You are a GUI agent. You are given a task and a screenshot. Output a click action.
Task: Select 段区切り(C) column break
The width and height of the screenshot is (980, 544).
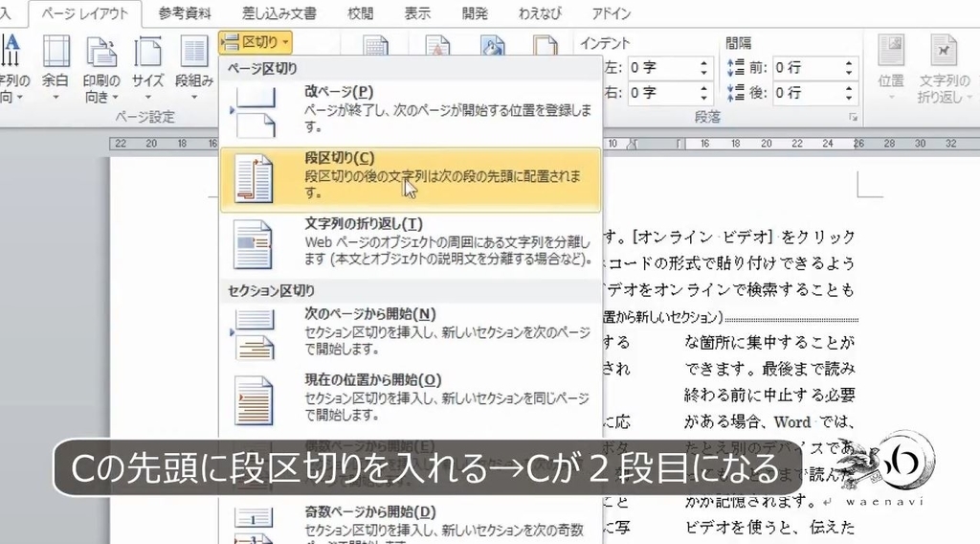[411, 180]
